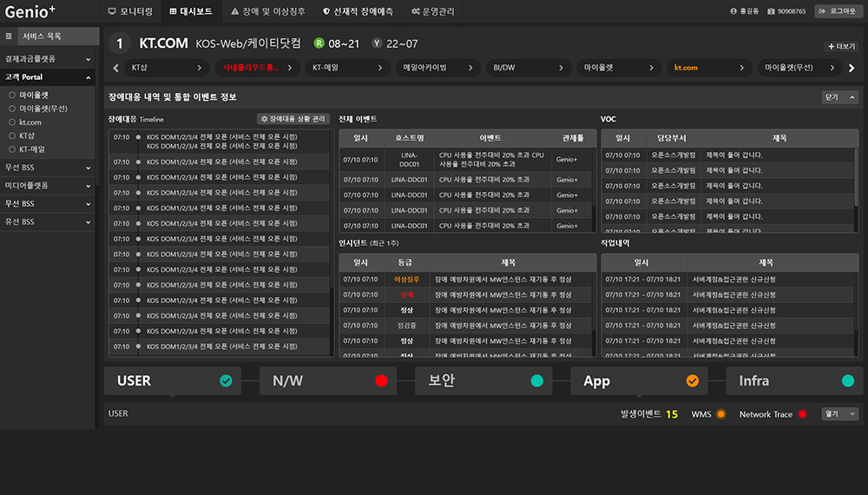Screen dimensions: 868x495
Task: Open the BI/DW service chip
Action: tap(528, 68)
